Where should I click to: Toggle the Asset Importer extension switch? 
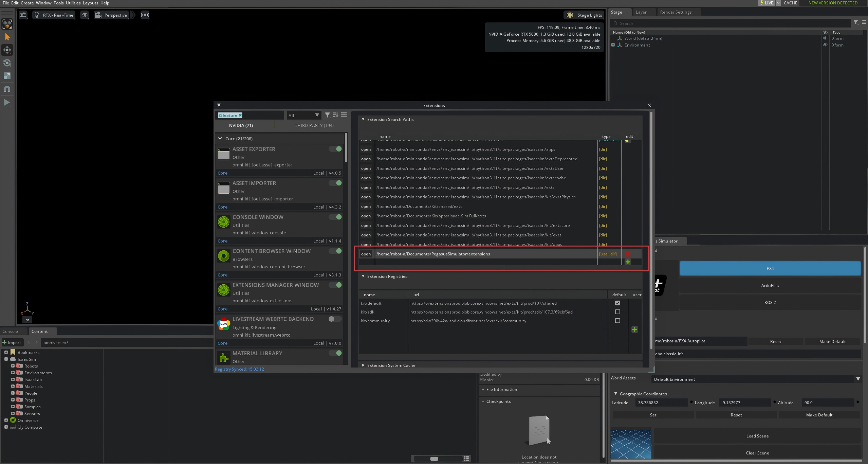click(x=335, y=183)
